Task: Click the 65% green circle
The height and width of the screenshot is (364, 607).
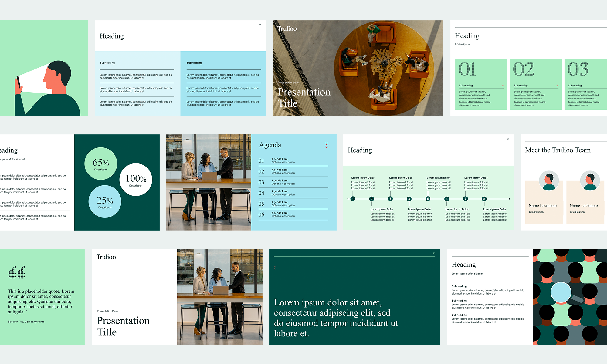Action: point(101,164)
